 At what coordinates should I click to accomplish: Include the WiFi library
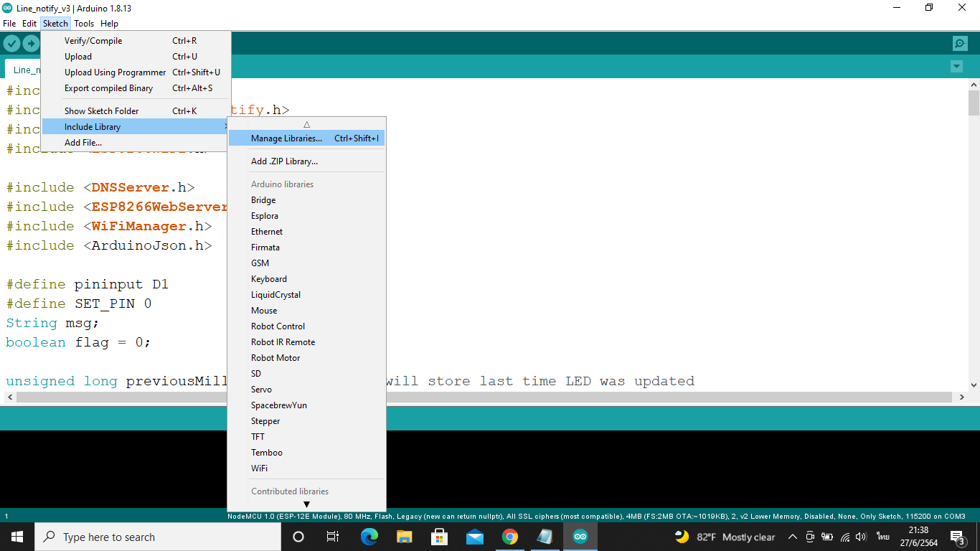306,468
